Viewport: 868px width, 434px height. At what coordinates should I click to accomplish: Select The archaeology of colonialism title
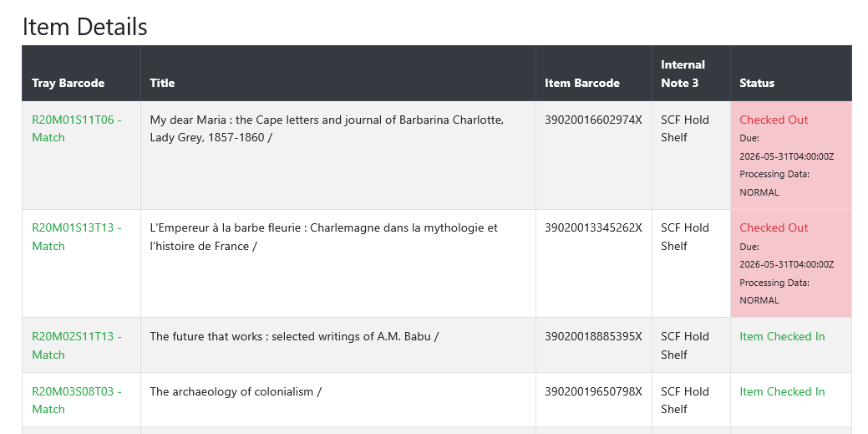(x=236, y=391)
